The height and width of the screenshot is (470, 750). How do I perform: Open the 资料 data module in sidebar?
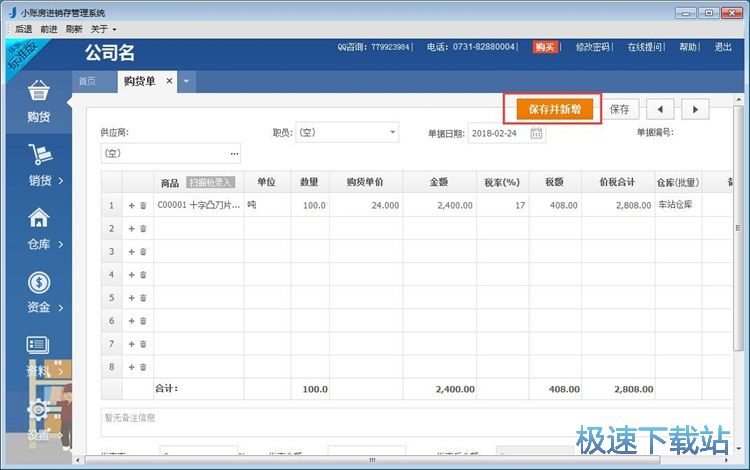click(x=39, y=356)
